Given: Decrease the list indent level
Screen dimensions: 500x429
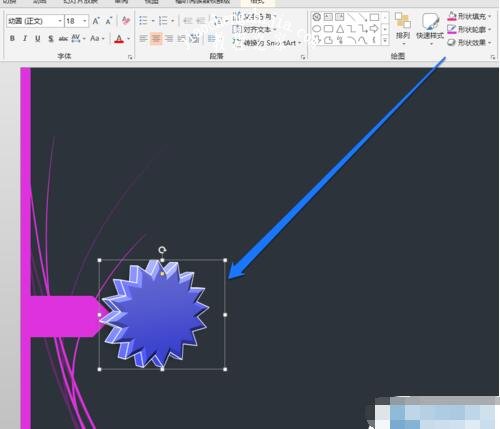Looking at the screenshot, I should (188, 21).
